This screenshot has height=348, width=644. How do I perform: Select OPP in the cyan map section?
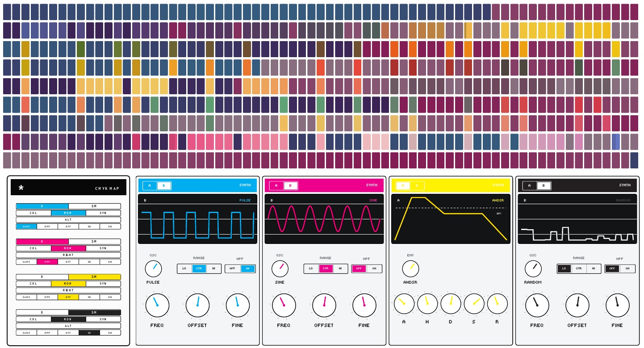[x=47, y=226]
